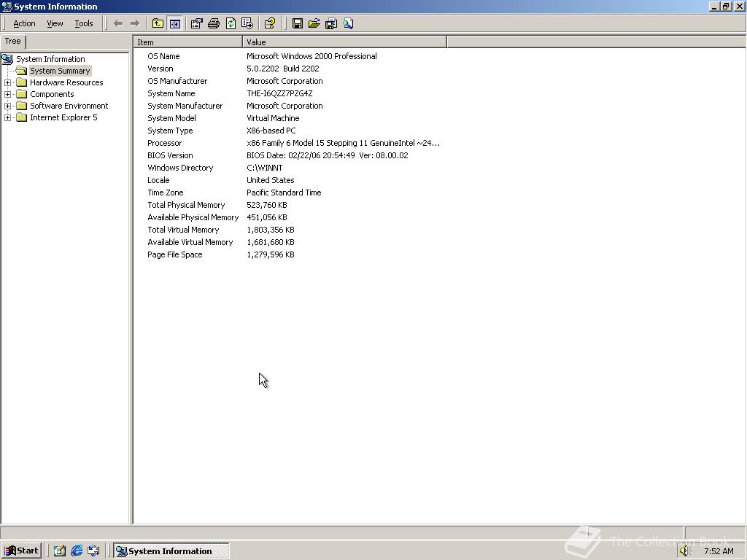The width and height of the screenshot is (747, 560).
Task: Select the Software Environment folder
Action: click(x=69, y=106)
